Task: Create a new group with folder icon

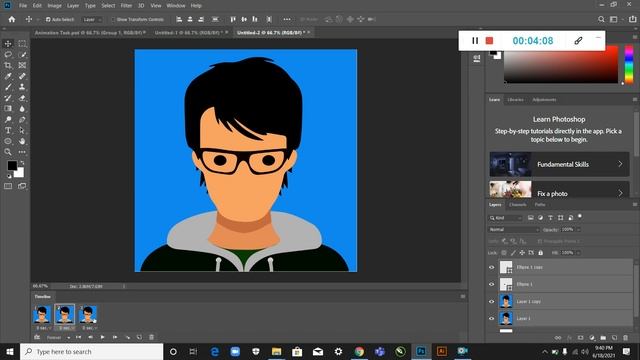Action: 603,338
